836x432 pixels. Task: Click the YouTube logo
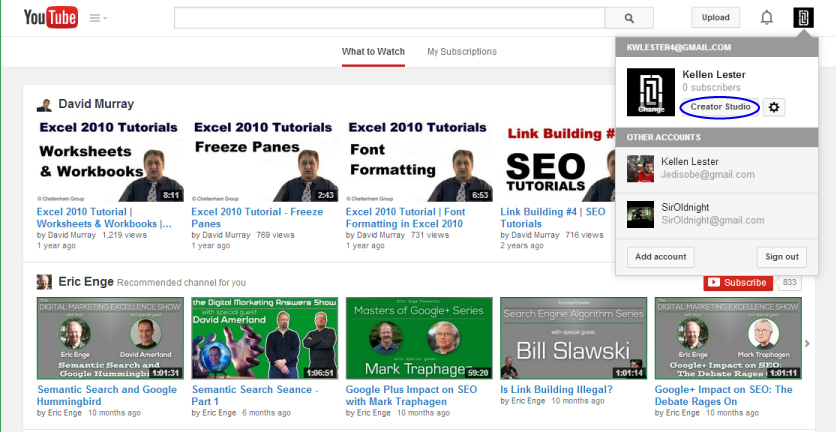coord(51,18)
